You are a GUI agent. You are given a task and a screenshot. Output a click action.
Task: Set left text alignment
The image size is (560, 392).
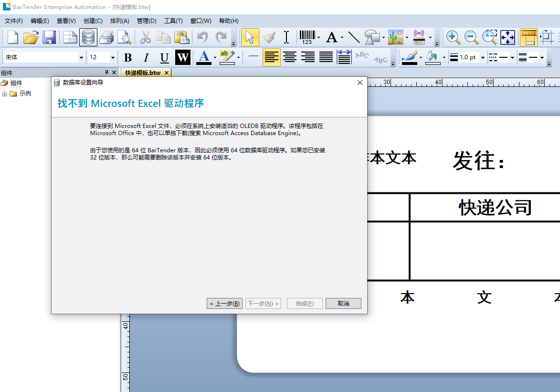click(272, 57)
